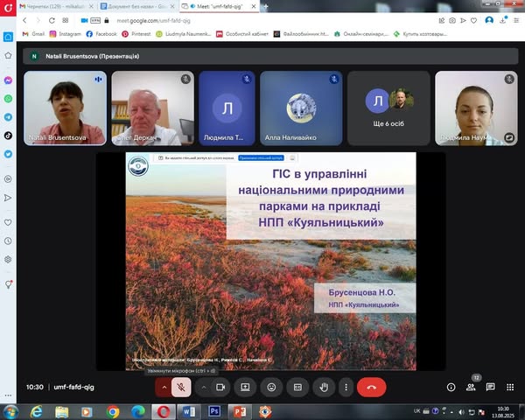
Task: Open the Opera account profile icon
Action: coord(489,20)
